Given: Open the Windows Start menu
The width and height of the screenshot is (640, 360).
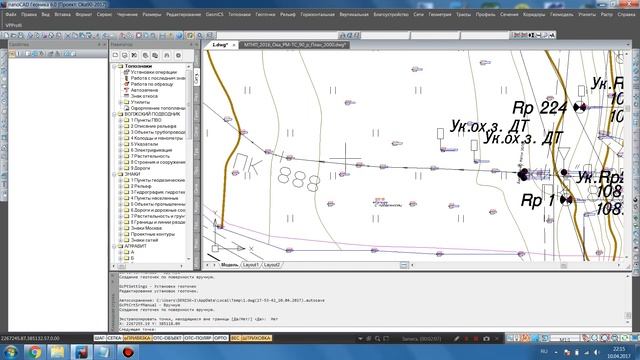Looking at the screenshot, I should [11, 352].
